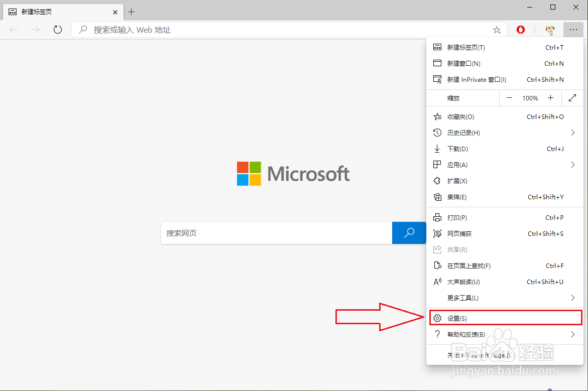
Task: Choose 新建窗口(N) menu item
Action: coord(505,63)
